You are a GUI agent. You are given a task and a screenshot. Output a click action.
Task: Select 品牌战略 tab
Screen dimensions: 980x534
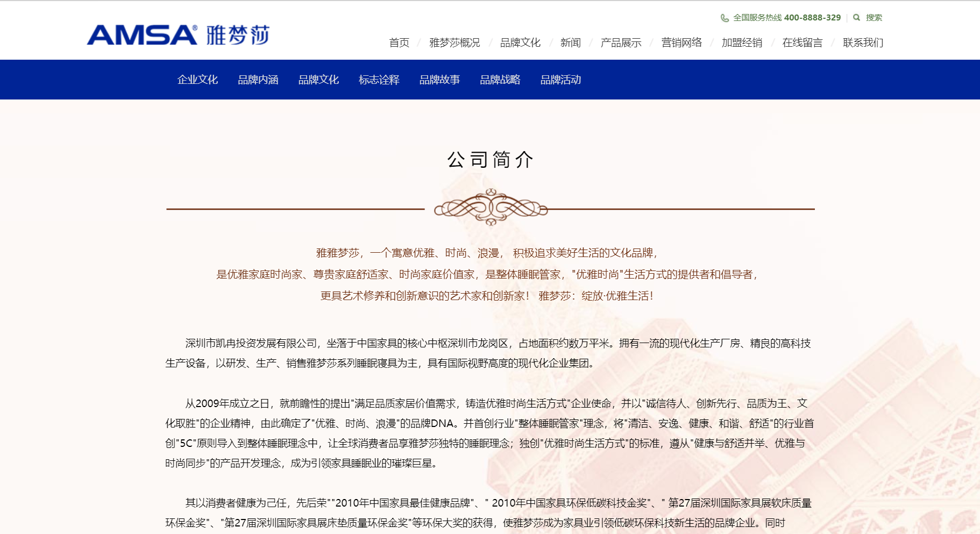(500, 80)
